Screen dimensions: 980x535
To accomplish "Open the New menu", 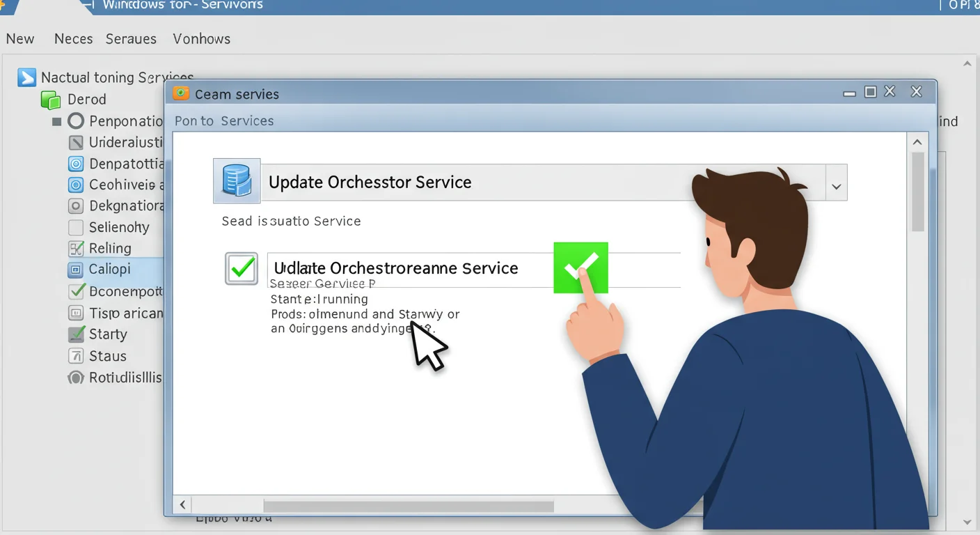I will pos(20,39).
